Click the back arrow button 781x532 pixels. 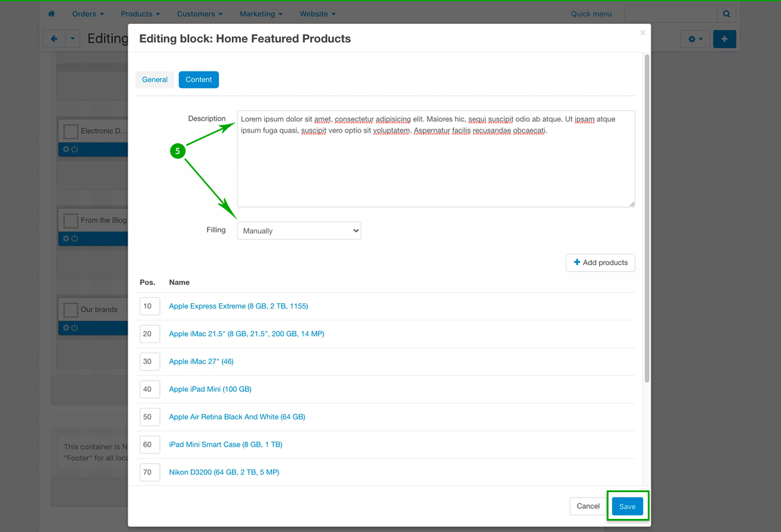pos(54,39)
